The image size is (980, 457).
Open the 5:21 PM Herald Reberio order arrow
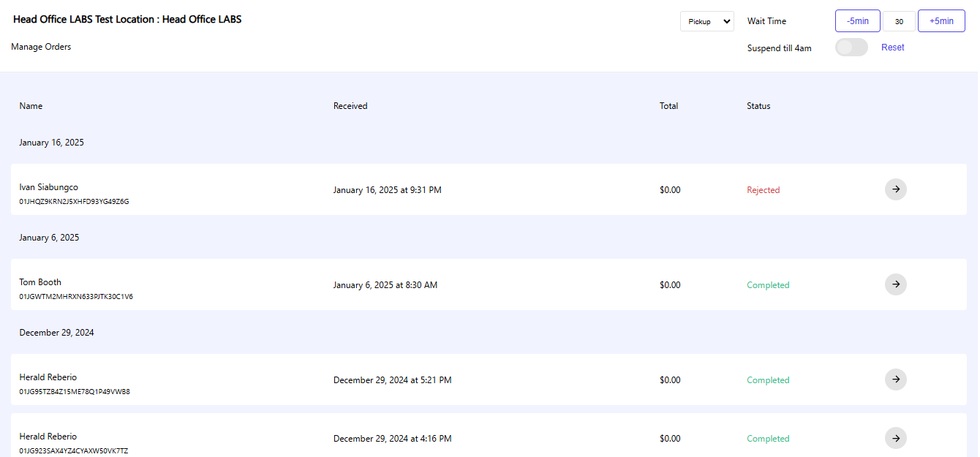896,379
